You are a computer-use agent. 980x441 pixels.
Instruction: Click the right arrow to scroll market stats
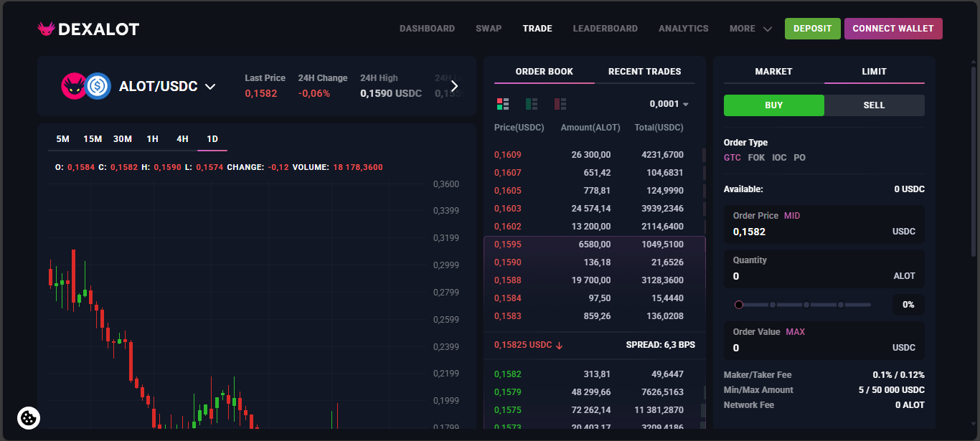tap(454, 86)
